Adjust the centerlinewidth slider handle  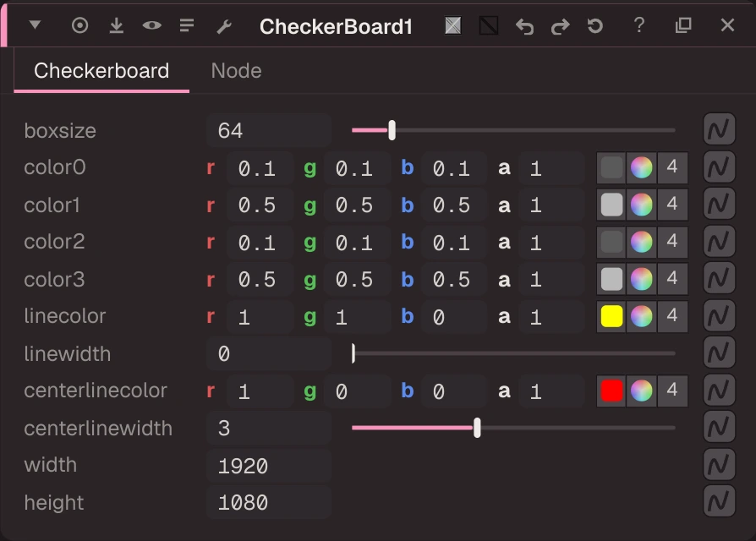[x=477, y=428]
